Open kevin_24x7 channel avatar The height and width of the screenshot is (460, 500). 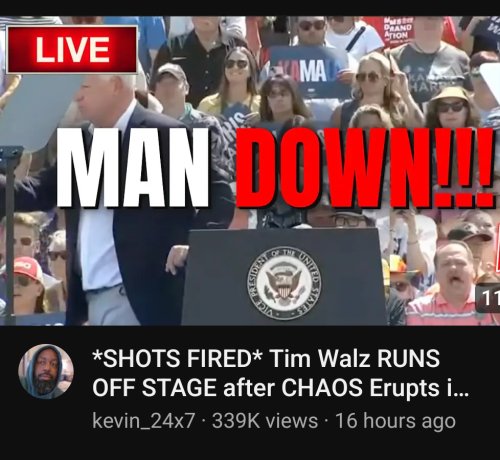click(46, 371)
